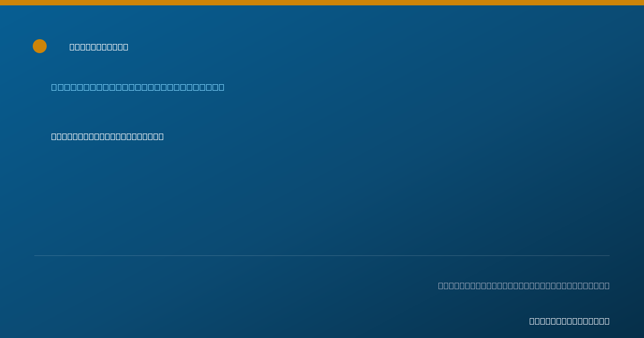Click the last character of the gray footer line

click(x=606, y=285)
